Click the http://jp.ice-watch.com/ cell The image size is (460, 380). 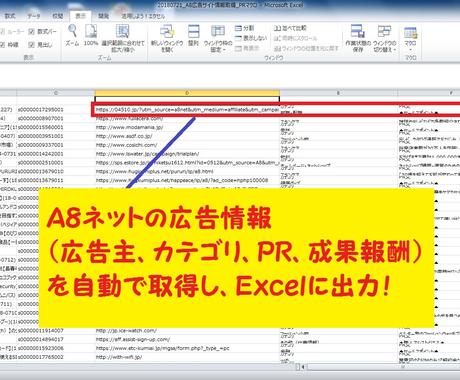pos(187,331)
